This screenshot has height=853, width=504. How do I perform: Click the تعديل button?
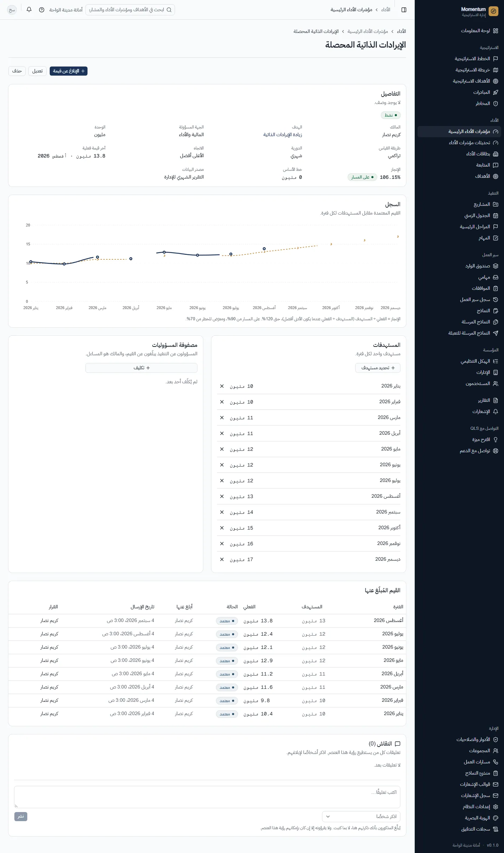click(37, 71)
